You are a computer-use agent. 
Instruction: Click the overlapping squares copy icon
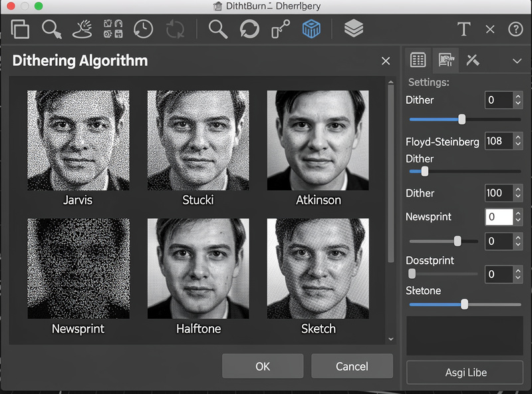[x=20, y=29]
